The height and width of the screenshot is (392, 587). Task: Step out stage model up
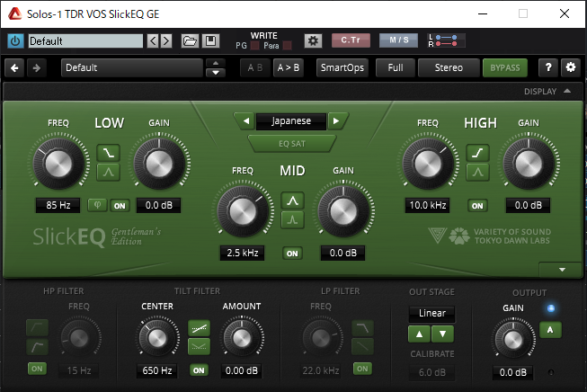coord(419,334)
